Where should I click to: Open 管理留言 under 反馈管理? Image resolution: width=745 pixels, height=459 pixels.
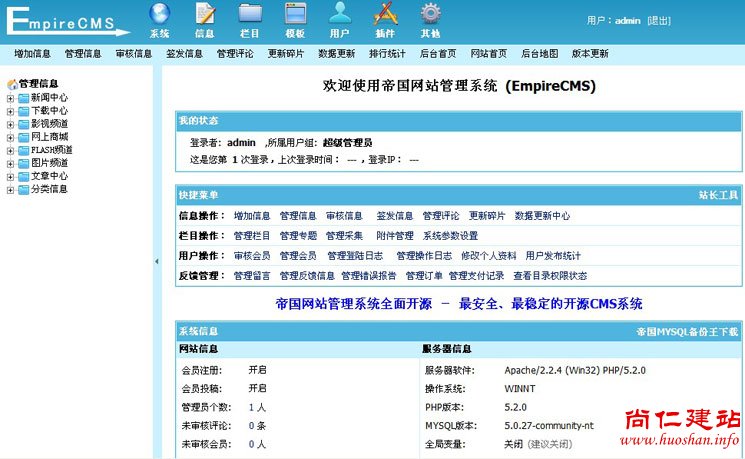(252, 276)
